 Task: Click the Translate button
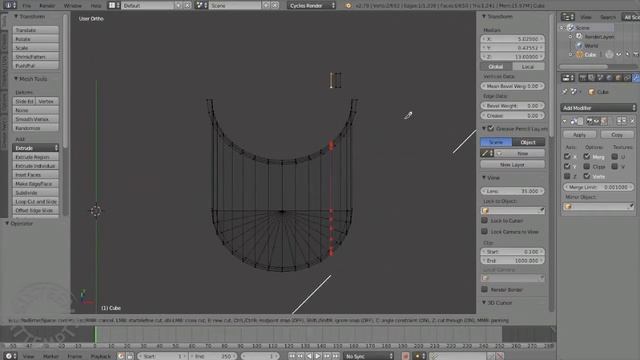pyautogui.click(x=36, y=30)
